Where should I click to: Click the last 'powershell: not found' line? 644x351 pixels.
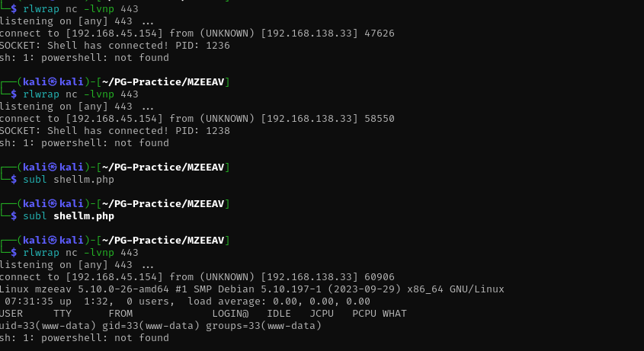pos(84,338)
